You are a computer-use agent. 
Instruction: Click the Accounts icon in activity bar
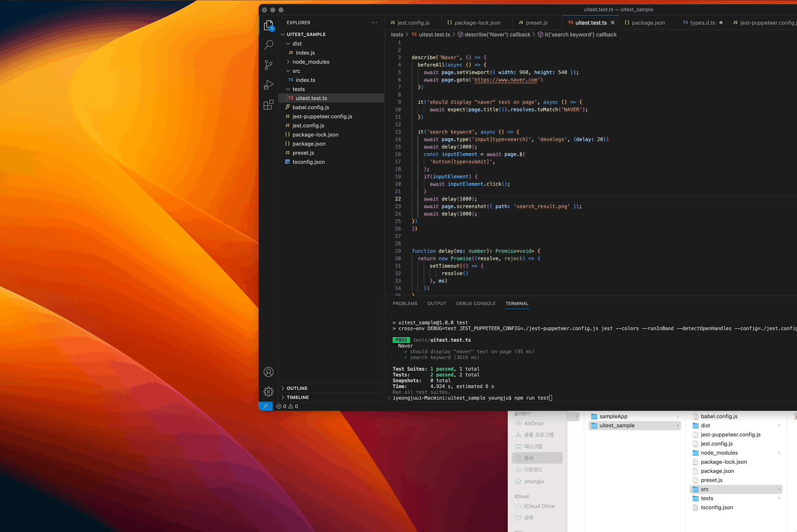pyautogui.click(x=269, y=372)
